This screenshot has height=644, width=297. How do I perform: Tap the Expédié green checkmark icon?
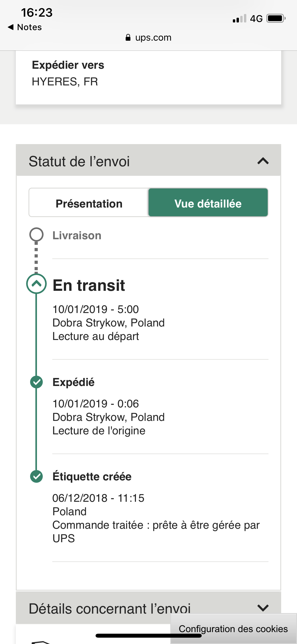(x=36, y=382)
